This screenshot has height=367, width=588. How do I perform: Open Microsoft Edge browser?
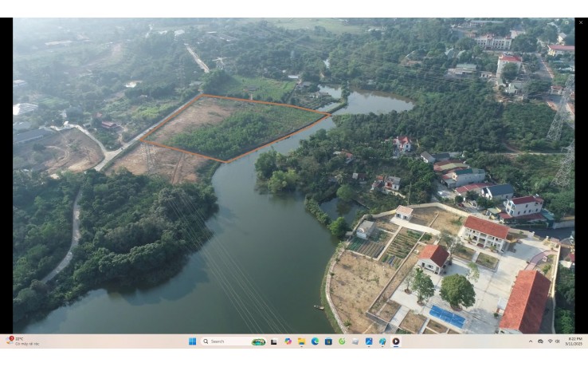point(315,341)
